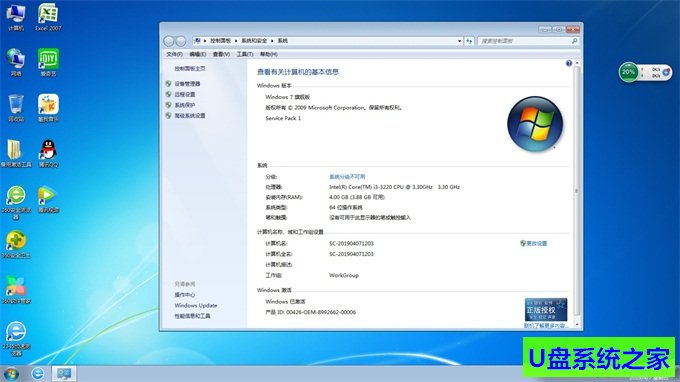
Task: Launch the Tencent Video desktop shortcut
Action: [48, 199]
